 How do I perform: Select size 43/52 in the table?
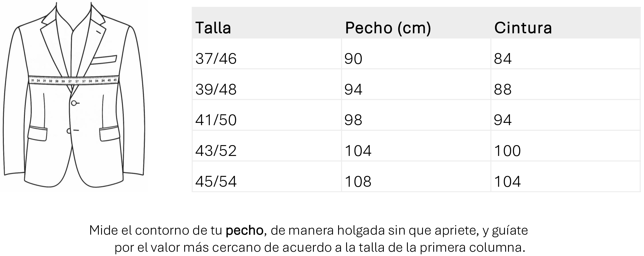[216, 151]
